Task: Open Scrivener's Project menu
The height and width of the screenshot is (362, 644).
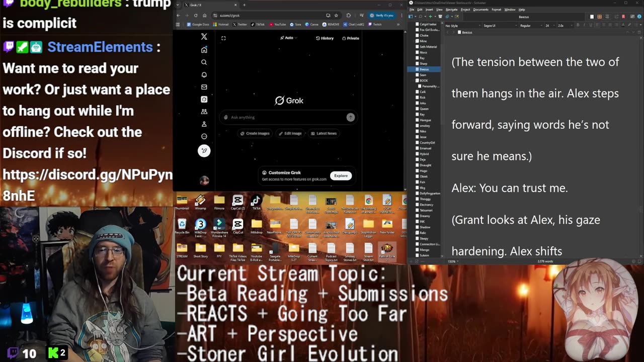Action: (465, 10)
